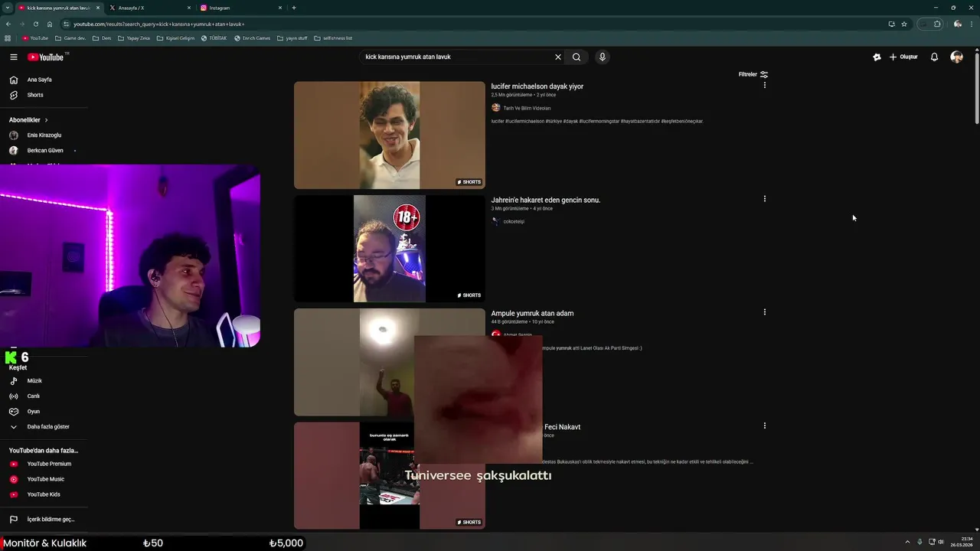The image size is (980, 551).
Task: Open the Tarih Ve Bilim Videoları channel
Action: click(527, 108)
